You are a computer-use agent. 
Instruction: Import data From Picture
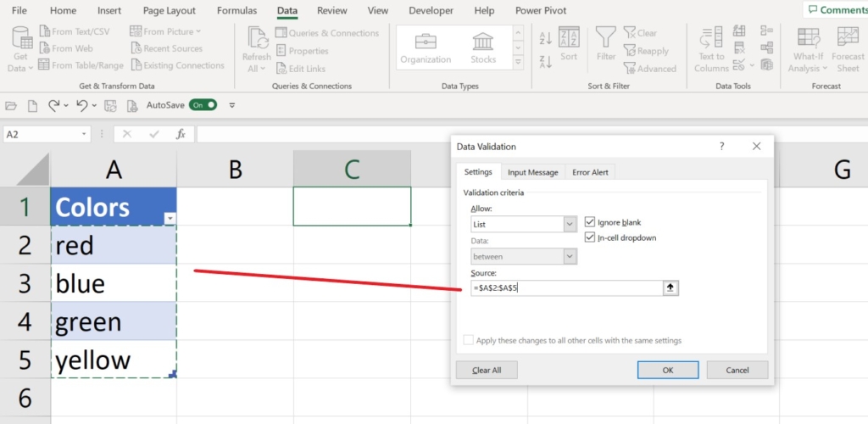[x=165, y=31]
